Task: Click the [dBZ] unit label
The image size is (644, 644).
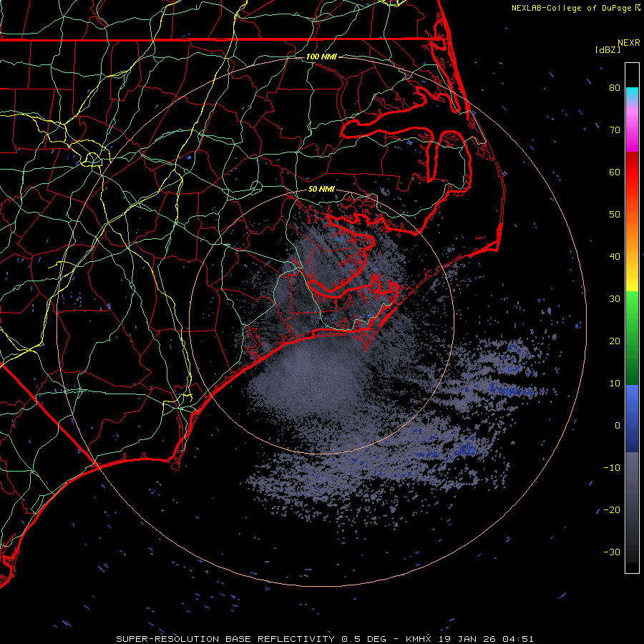Action: click(x=608, y=49)
